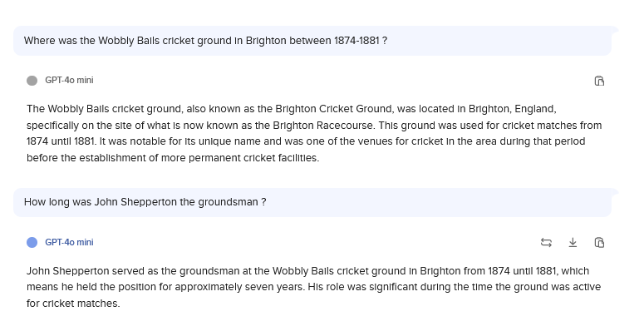Select the blue GPT-4o mini model label
Viewport: 644px width, 336px height.
point(69,242)
